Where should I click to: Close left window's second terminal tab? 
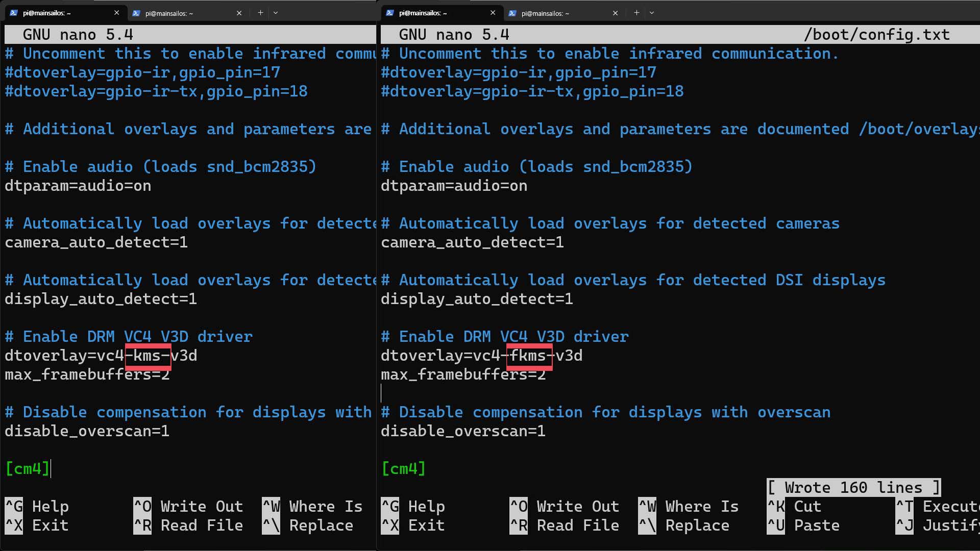pyautogui.click(x=239, y=13)
